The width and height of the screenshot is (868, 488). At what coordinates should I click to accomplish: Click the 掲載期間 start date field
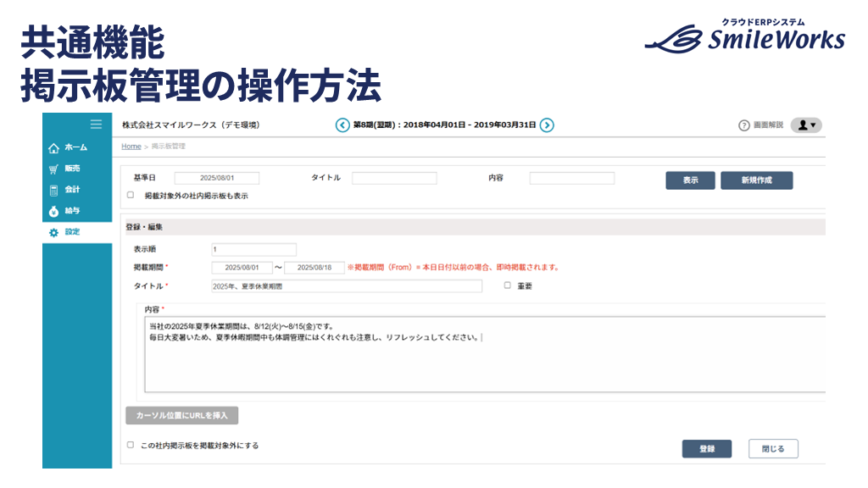pyautogui.click(x=242, y=268)
